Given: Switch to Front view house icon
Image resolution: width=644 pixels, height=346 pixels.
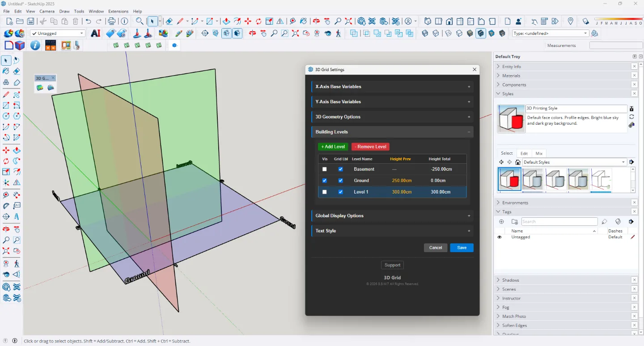Looking at the screenshot, I should pos(449,21).
